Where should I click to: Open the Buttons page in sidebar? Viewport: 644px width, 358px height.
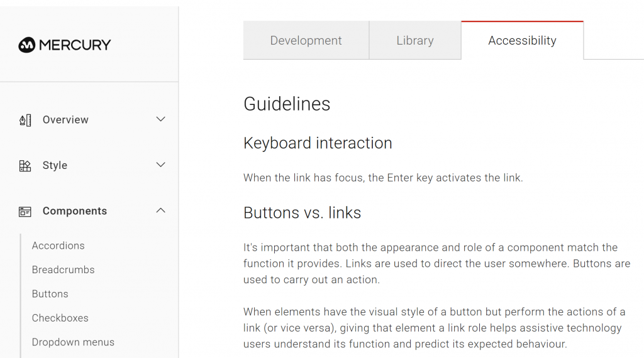[50, 294]
